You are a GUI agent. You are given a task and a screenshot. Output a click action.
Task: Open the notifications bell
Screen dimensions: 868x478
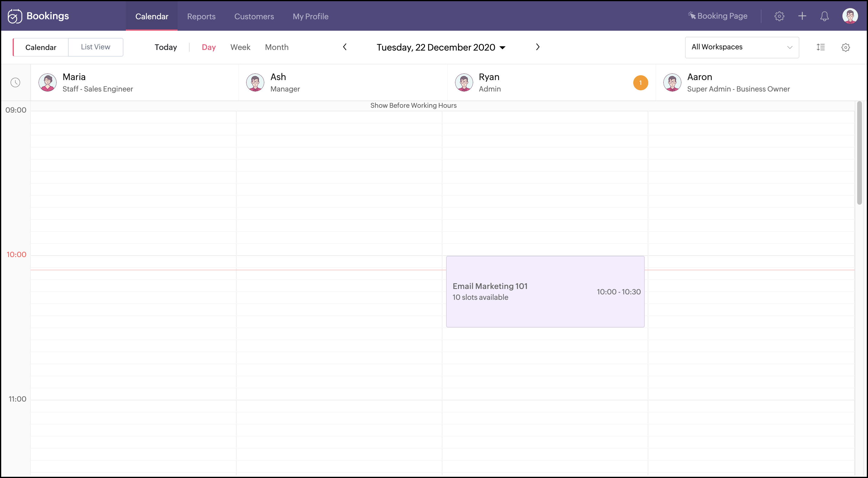point(824,16)
